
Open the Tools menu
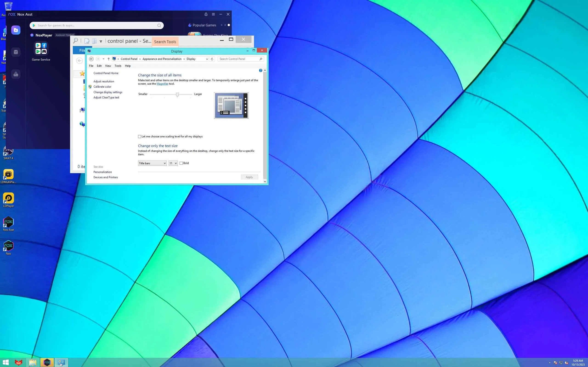coord(118,66)
